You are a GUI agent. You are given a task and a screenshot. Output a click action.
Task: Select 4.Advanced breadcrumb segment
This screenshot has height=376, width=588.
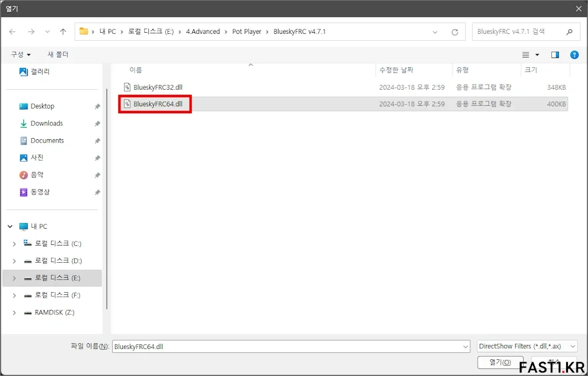tap(203, 32)
